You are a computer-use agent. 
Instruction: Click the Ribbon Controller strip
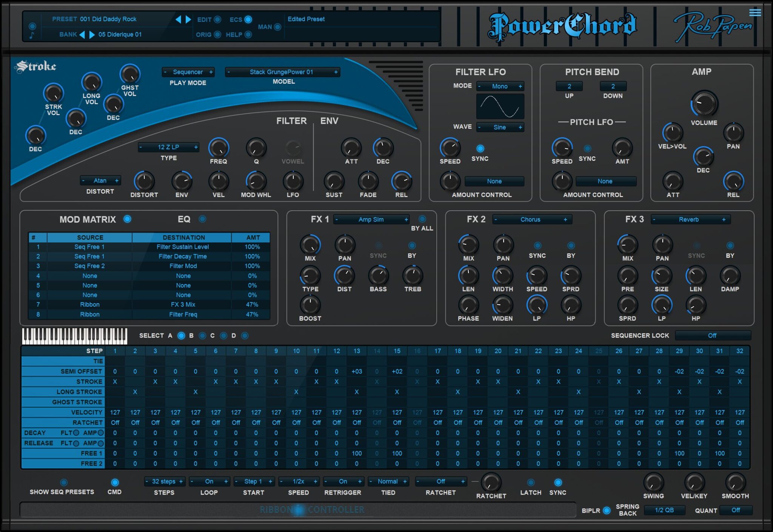pos(298,510)
